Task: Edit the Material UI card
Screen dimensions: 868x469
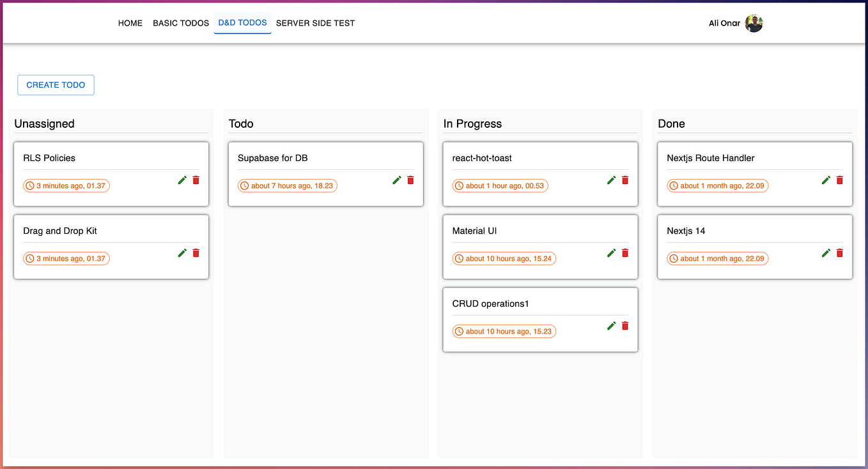Action: 611,252
